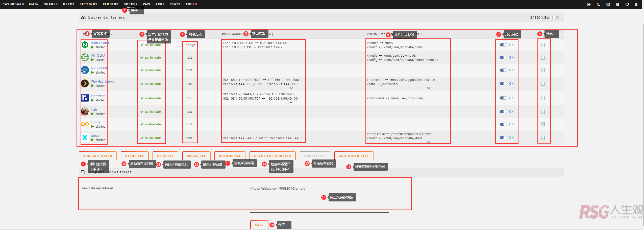Expand xteve volume mappings chevron
644x230 pixels.
pos(429,142)
